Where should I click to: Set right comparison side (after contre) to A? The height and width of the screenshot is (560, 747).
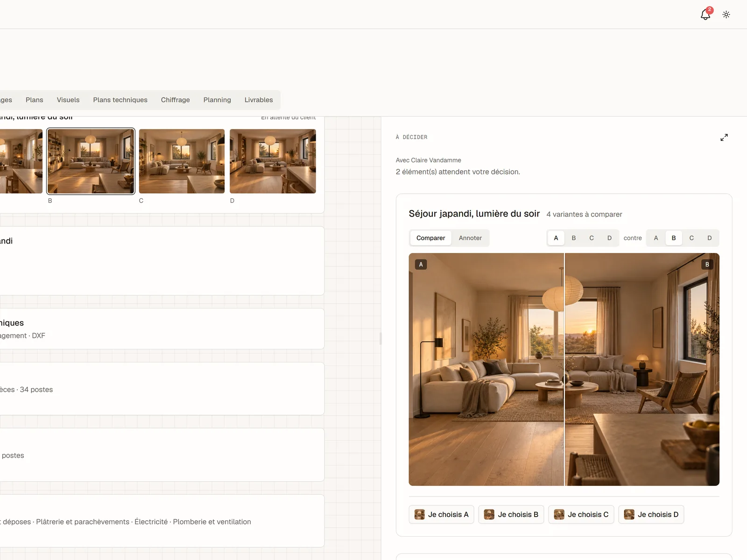(656, 238)
